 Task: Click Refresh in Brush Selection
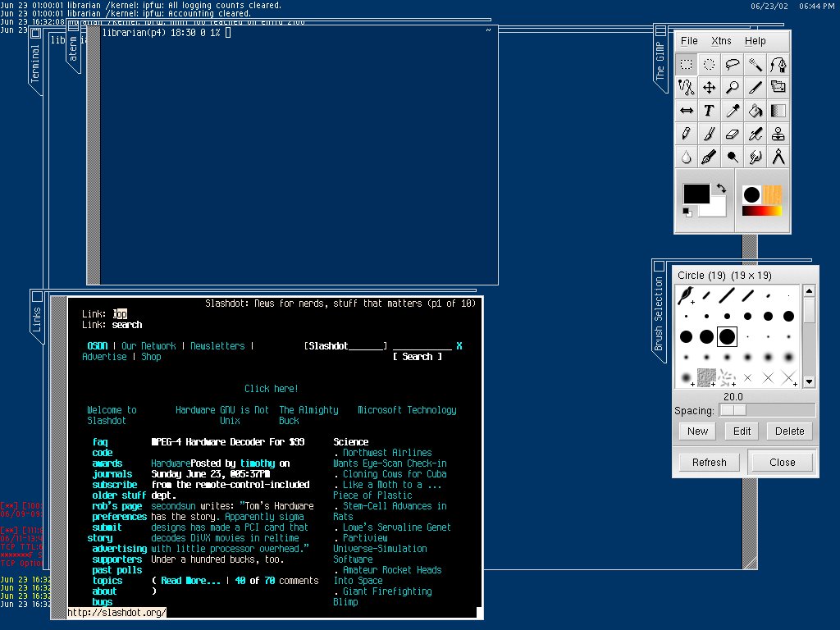point(710,463)
